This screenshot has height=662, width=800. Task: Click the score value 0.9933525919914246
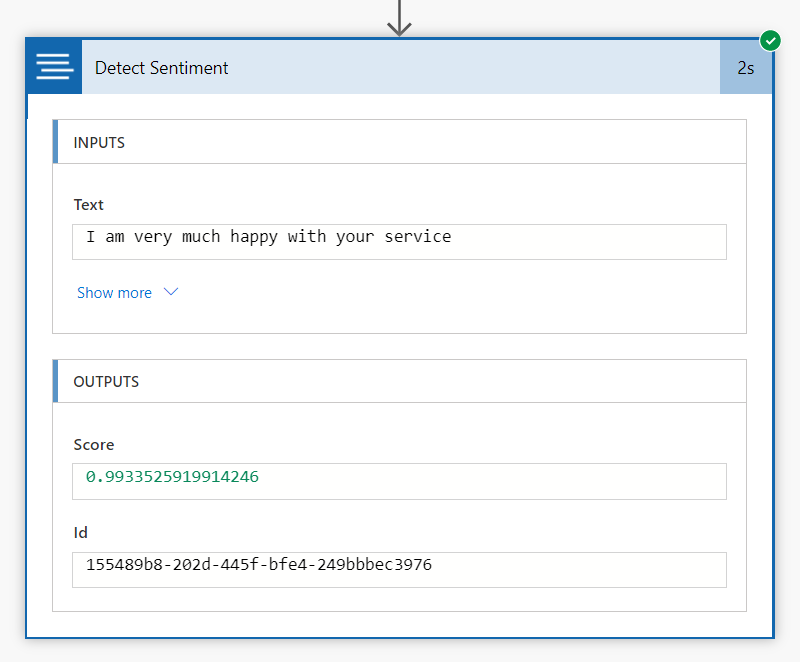[172, 477]
